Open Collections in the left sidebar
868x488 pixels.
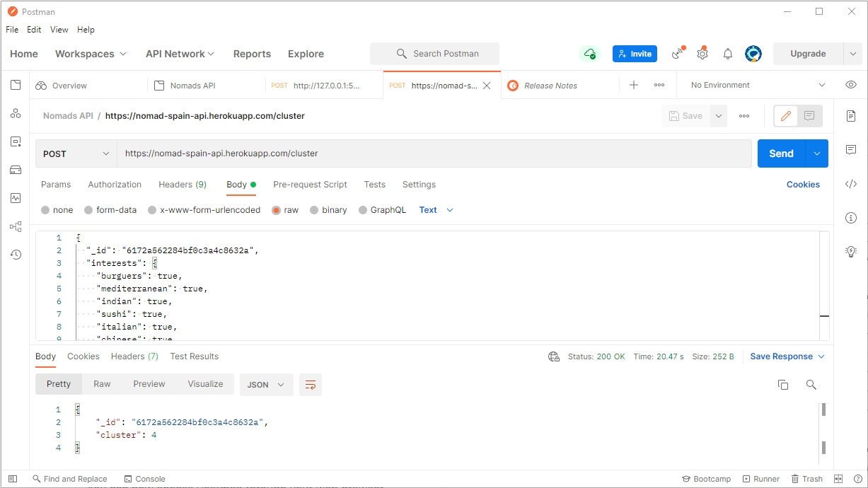16,85
